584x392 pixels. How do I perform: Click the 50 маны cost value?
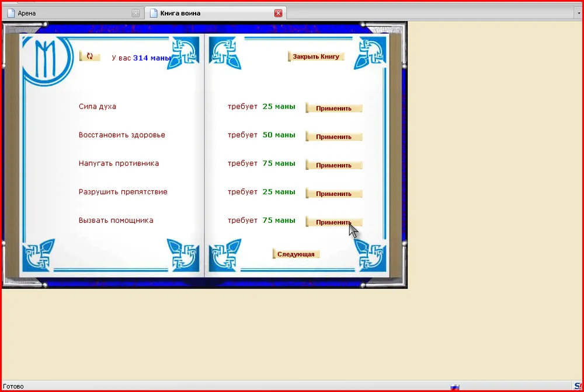pos(279,135)
